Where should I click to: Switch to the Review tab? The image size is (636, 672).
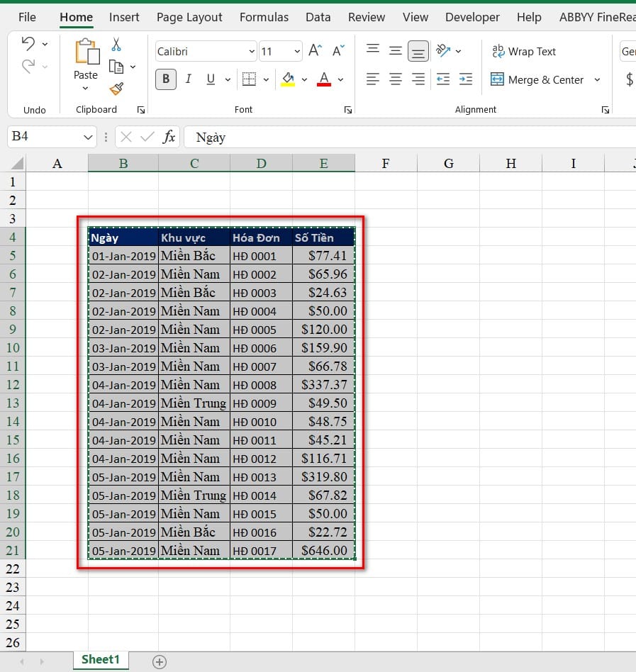pos(367,17)
